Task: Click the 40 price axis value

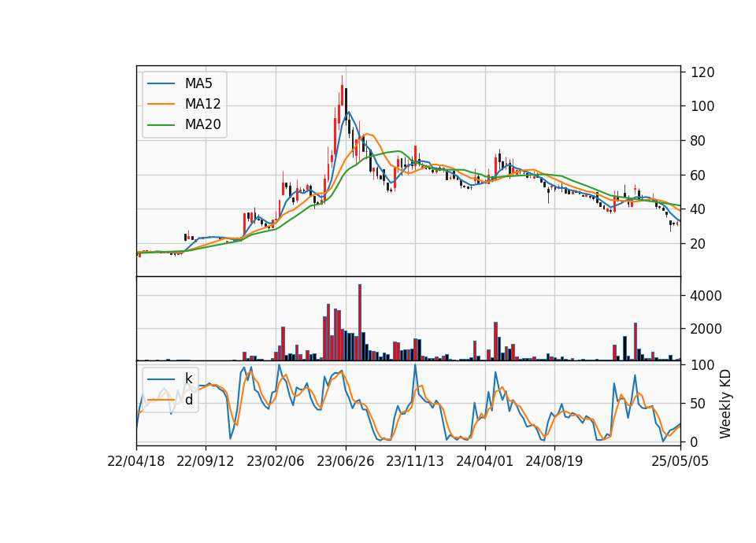Action: pyautogui.click(x=699, y=209)
